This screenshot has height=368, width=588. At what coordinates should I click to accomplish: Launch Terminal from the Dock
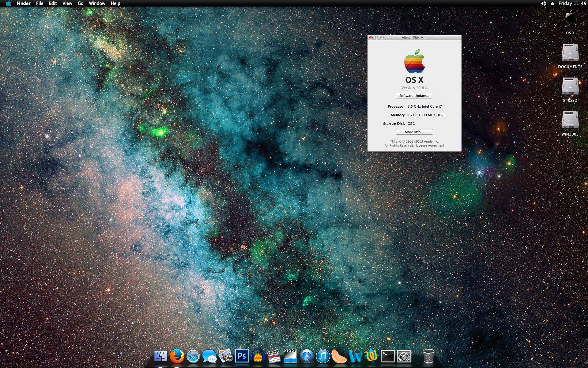(x=388, y=356)
